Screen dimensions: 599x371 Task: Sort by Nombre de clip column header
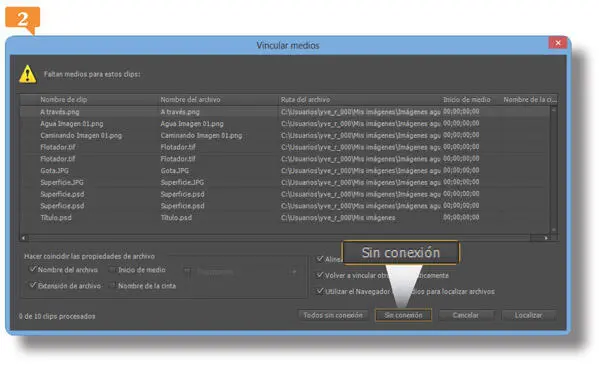(64, 100)
